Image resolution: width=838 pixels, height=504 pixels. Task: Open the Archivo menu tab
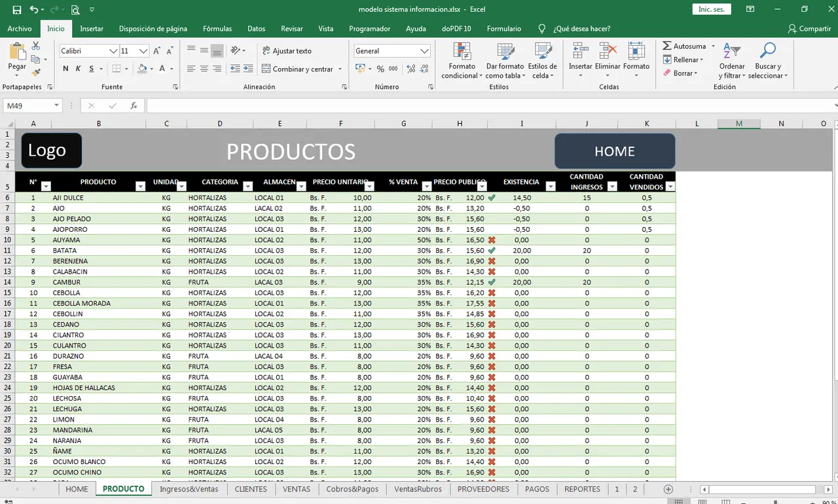tap(20, 29)
